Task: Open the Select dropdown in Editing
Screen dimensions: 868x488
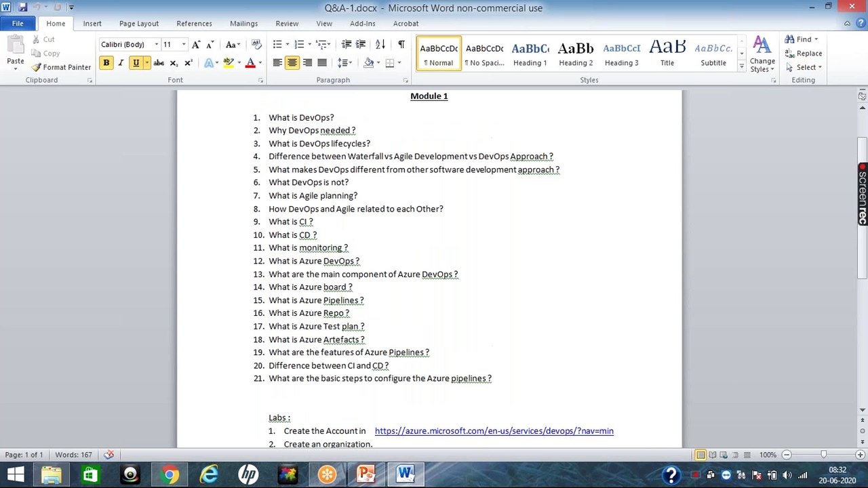Action: pos(804,67)
